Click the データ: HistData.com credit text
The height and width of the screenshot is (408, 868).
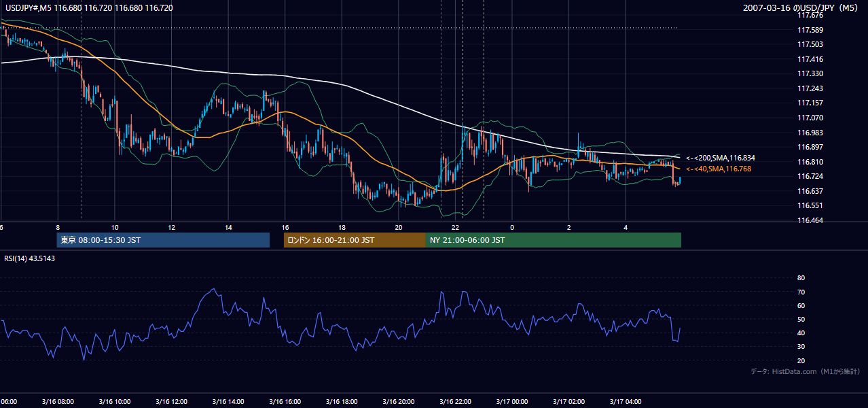(x=806, y=371)
